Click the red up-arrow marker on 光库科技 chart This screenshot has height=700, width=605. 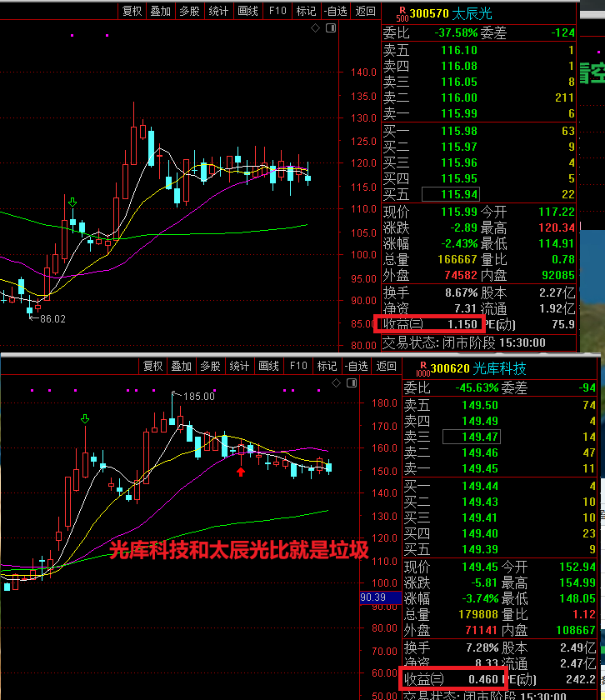coord(241,472)
